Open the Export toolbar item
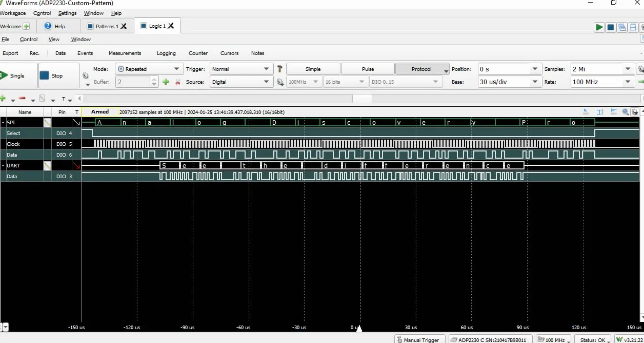The width and height of the screenshot is (644, 343). point(10,53)
